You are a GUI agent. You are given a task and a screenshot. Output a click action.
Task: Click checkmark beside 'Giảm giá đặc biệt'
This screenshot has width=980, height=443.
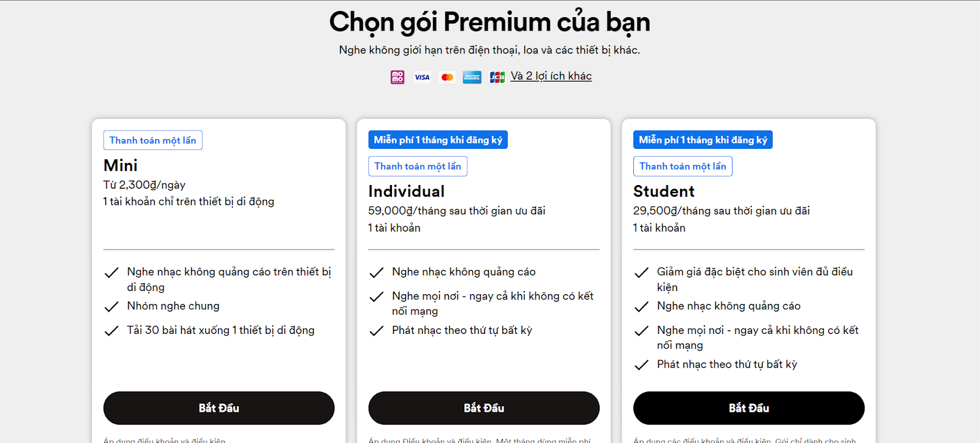[641, 273]
